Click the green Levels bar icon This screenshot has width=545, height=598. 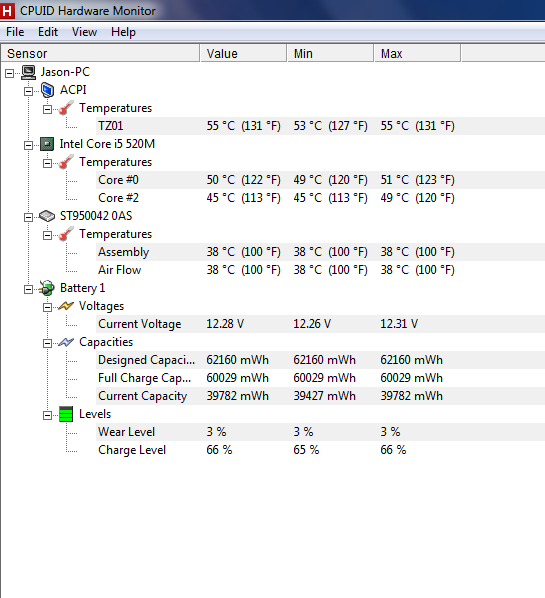66,414
